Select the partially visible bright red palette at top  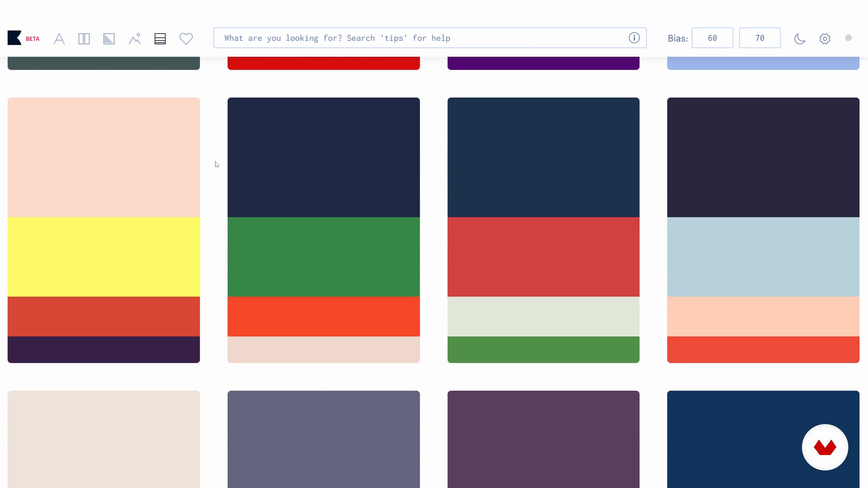tap(323, 63)
